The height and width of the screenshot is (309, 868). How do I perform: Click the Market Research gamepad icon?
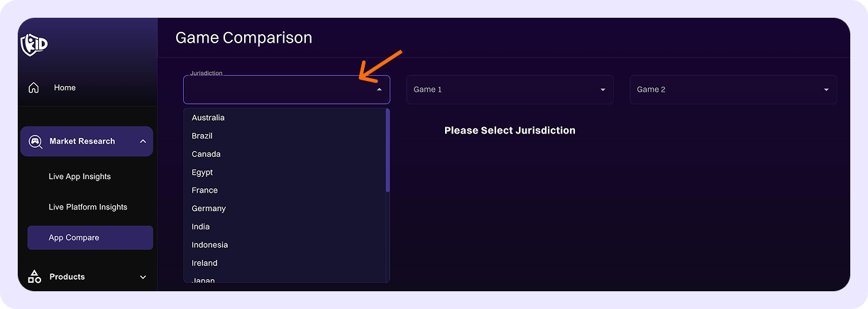pyautogui.click(x=35, y=141)
